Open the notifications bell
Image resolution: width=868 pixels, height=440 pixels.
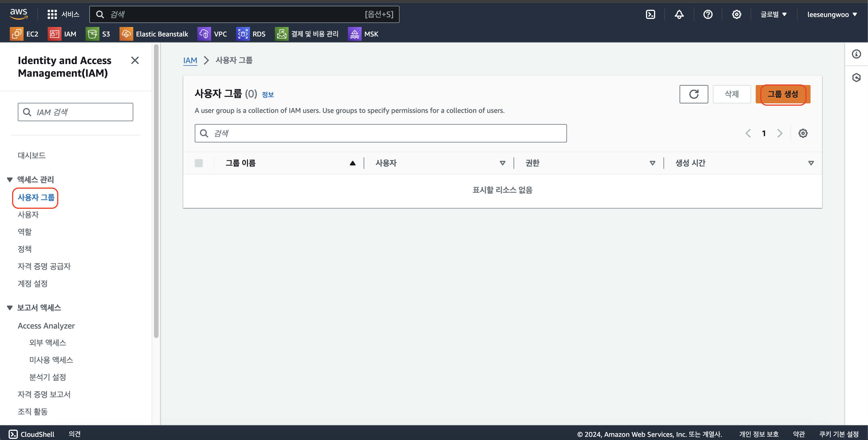[679, 14]
